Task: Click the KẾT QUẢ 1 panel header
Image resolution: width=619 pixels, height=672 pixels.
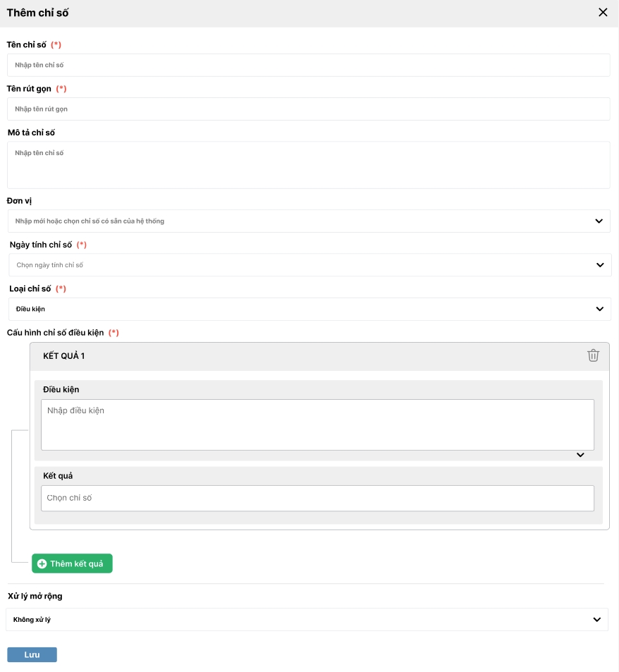Action: pos(282,356)
